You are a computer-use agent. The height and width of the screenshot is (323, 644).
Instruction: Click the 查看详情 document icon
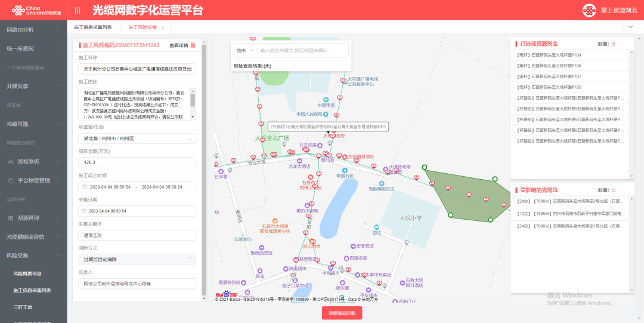tap(193, 45)
